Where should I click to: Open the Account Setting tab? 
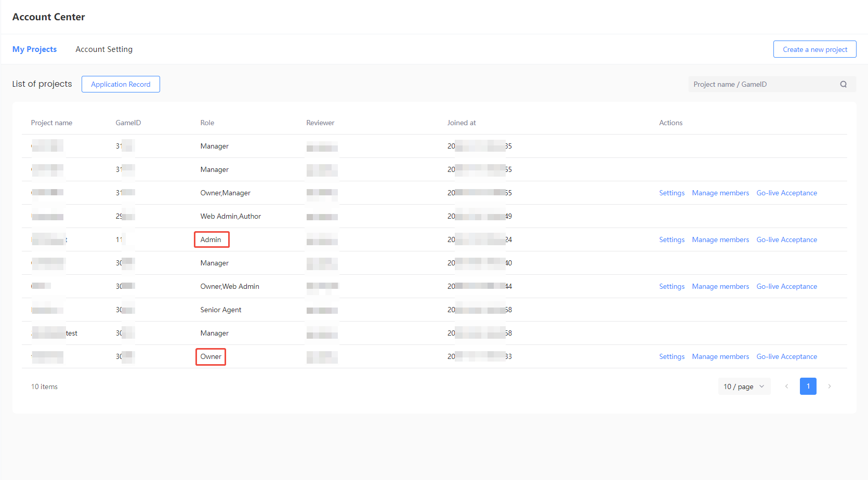point(104,49)
